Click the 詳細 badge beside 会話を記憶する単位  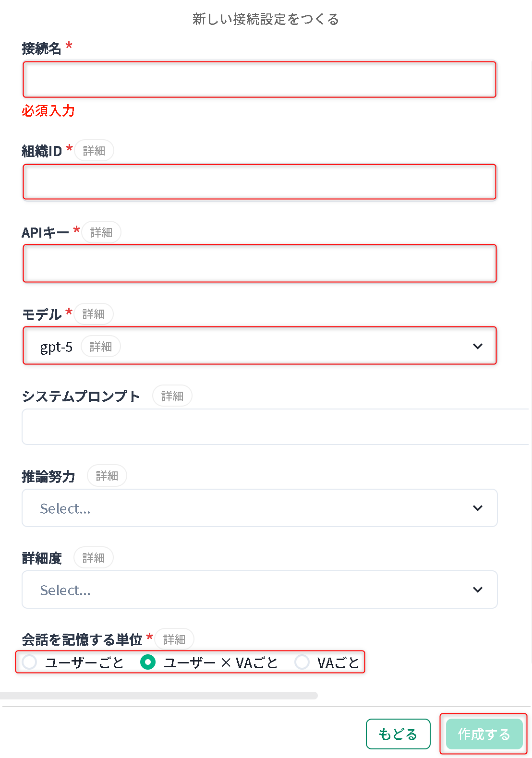(174, 639)
